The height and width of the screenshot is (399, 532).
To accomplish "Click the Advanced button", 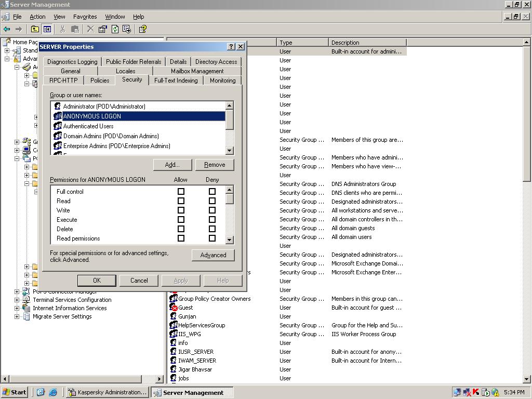I will [213, 255].
